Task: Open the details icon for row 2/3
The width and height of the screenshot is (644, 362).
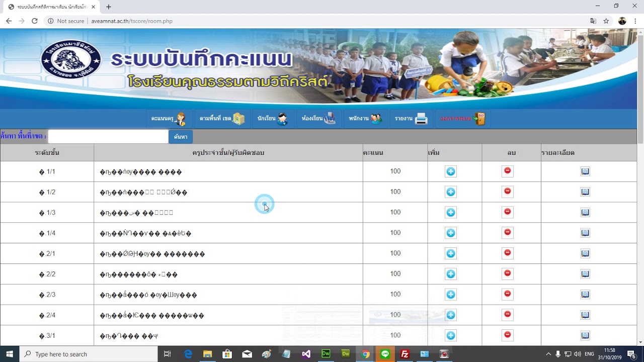Action: 585,295
